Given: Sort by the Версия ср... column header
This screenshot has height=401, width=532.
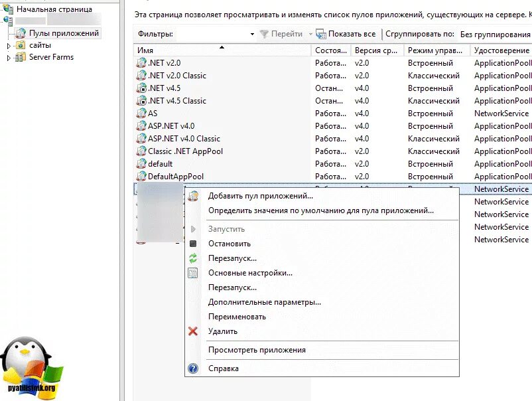Looking at the screenshot, I should point(377,50).
